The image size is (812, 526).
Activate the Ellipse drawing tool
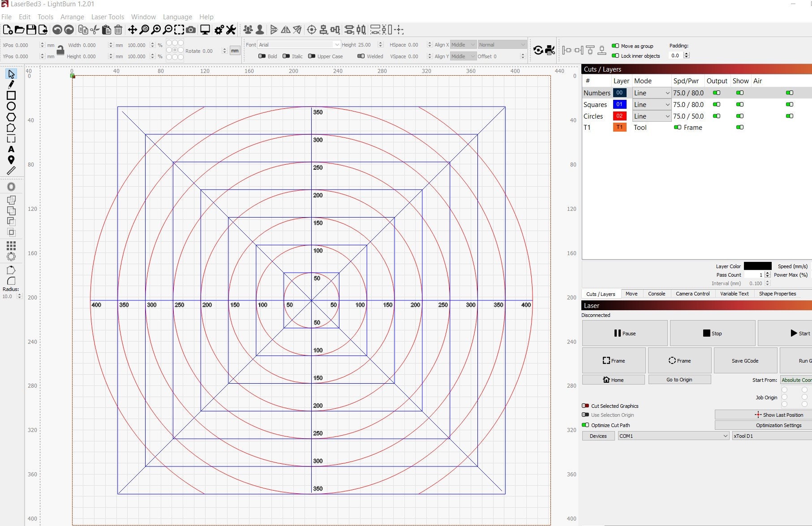(x=11, y=106)
